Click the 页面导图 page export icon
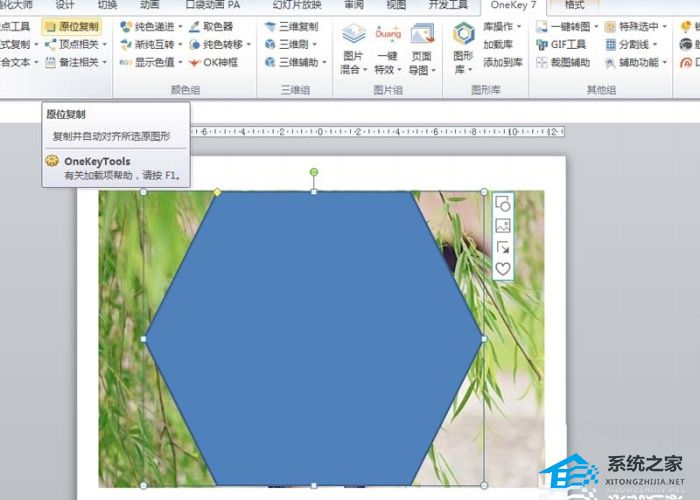The image size is (700, 500). point(422,34)
